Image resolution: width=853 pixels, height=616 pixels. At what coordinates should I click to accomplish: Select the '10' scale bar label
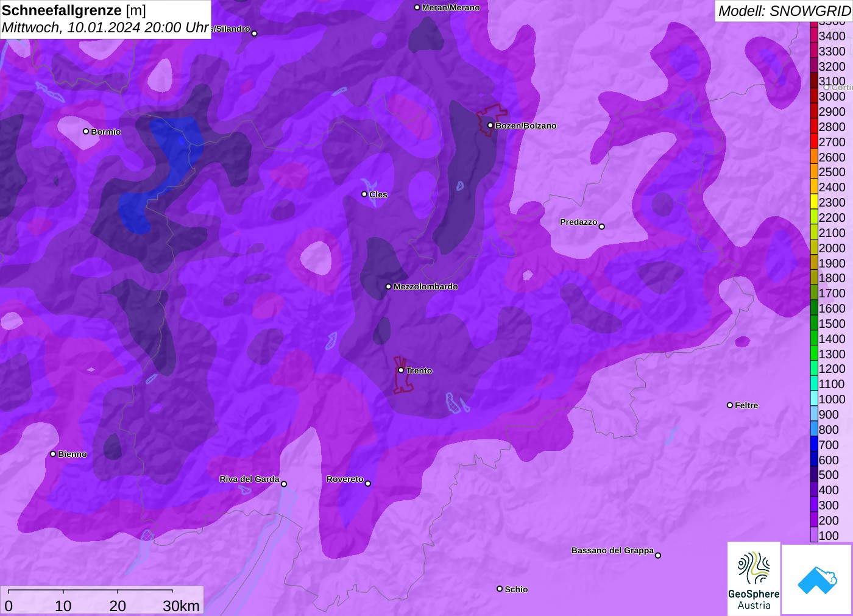[x=63, y=606]
